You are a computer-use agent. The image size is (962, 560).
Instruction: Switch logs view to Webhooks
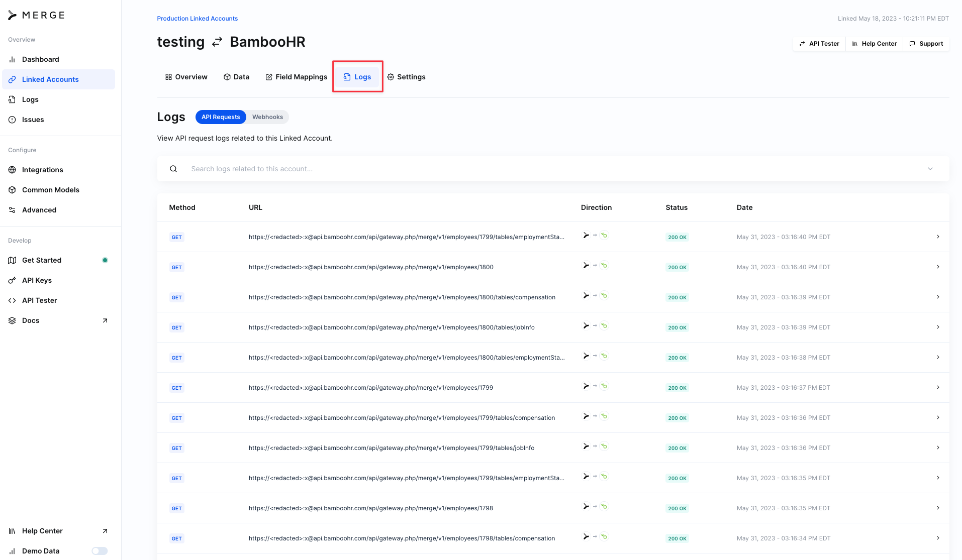(267, 117)
